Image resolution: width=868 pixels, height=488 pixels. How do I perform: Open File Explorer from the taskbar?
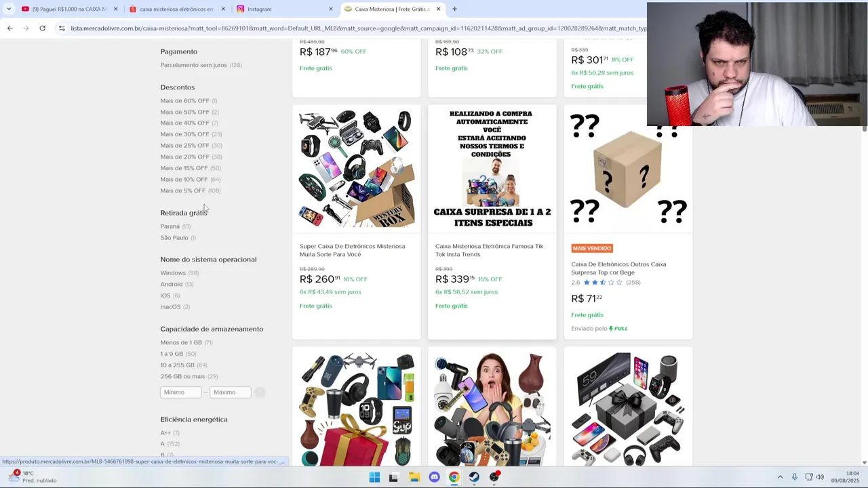click(414, 477)
